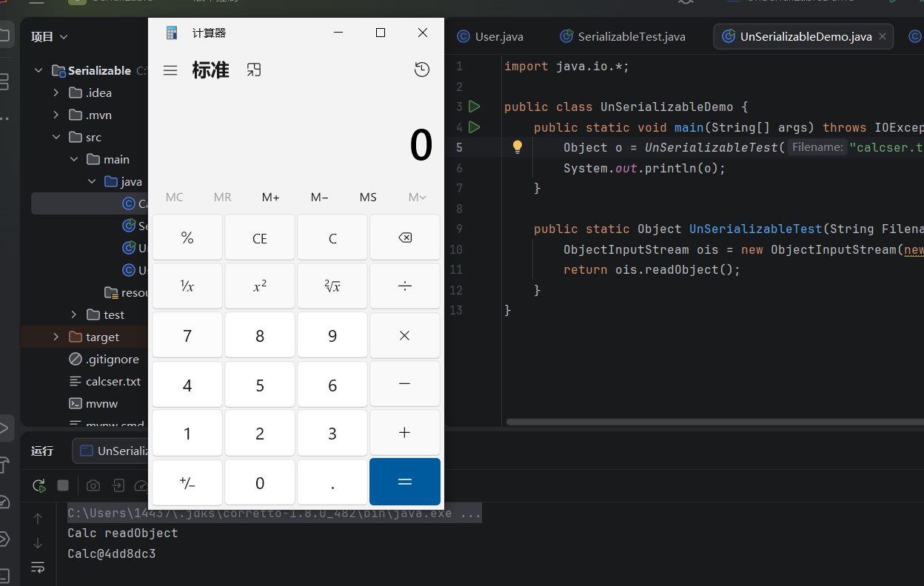Click the percent key in Calculator
The height and width of the screenshot is (586, 924).
pos(187,238)
